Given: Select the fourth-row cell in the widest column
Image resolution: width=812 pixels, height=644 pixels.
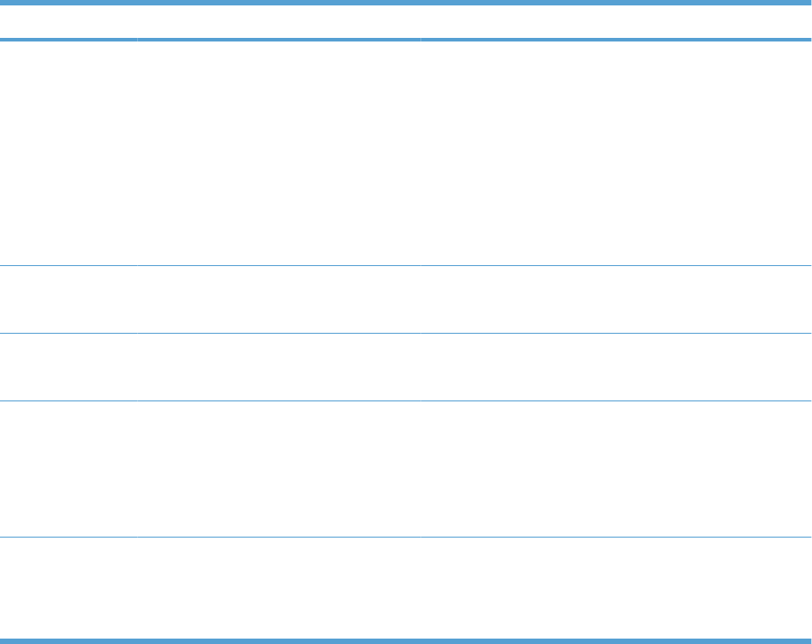Looking at the screenshot, I should tap(616, 469).
